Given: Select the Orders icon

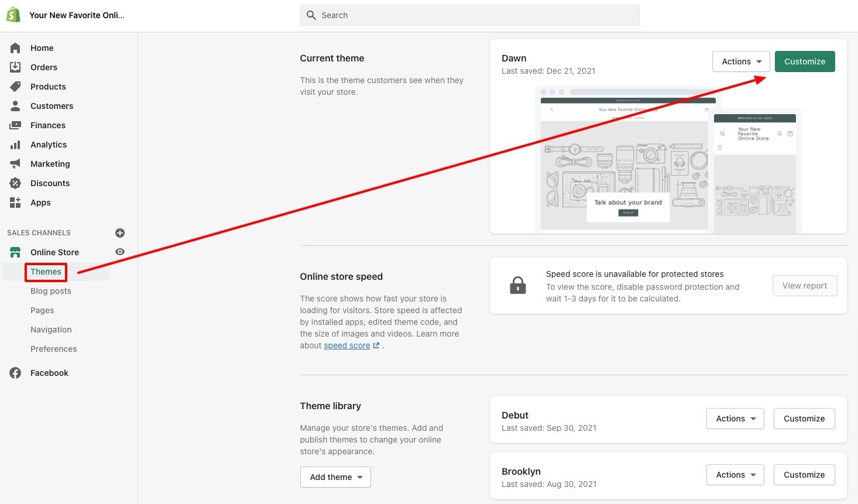Looking at the screenshot, I should pos(15,67).
